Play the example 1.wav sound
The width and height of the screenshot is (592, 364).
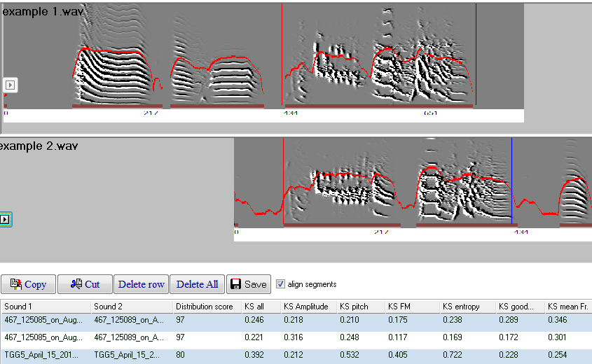coord(11,85)
